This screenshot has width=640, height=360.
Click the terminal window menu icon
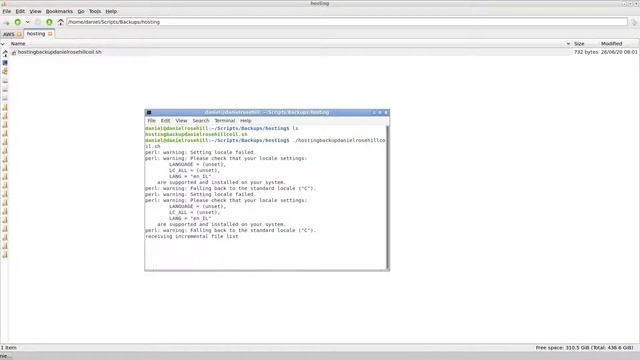tap(149, 113)
